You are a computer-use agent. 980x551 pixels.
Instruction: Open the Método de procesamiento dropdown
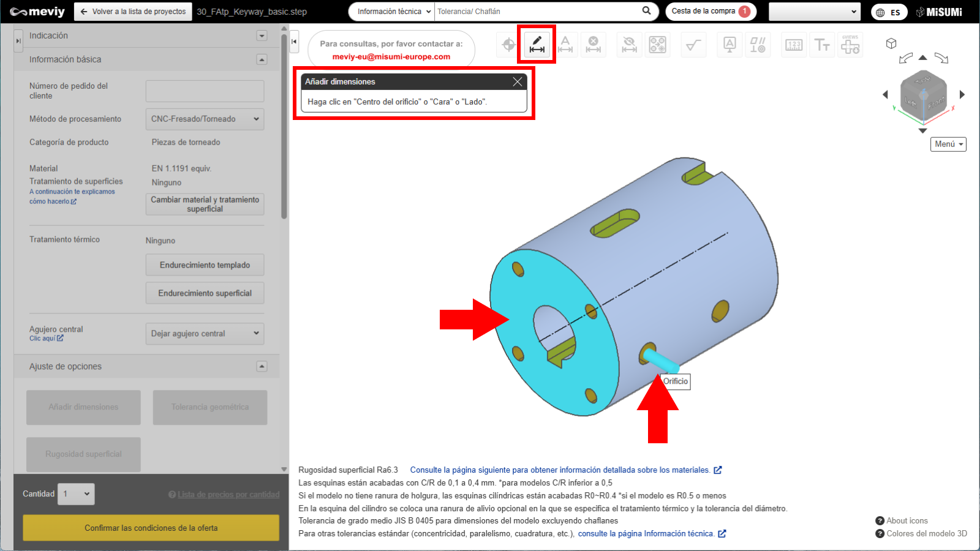point(205,119)
